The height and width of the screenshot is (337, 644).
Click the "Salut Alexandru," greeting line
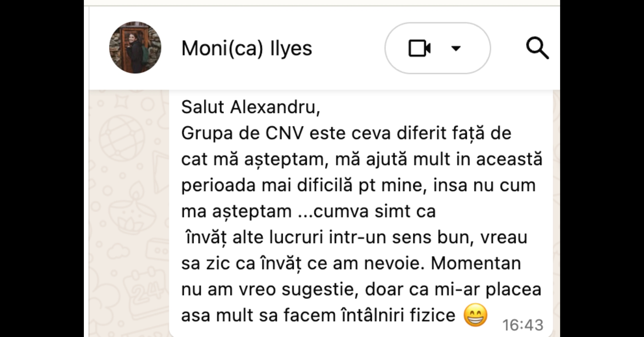pyautogui.click(x=251, y=107)
